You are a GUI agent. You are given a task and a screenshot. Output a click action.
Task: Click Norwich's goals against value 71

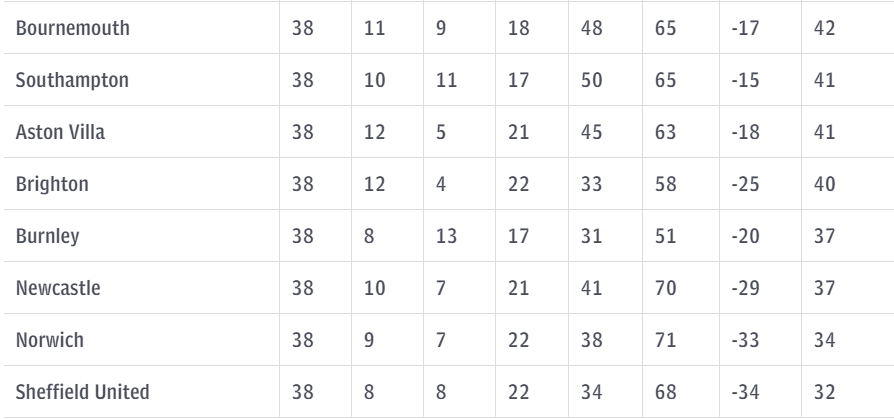(665, 340)
